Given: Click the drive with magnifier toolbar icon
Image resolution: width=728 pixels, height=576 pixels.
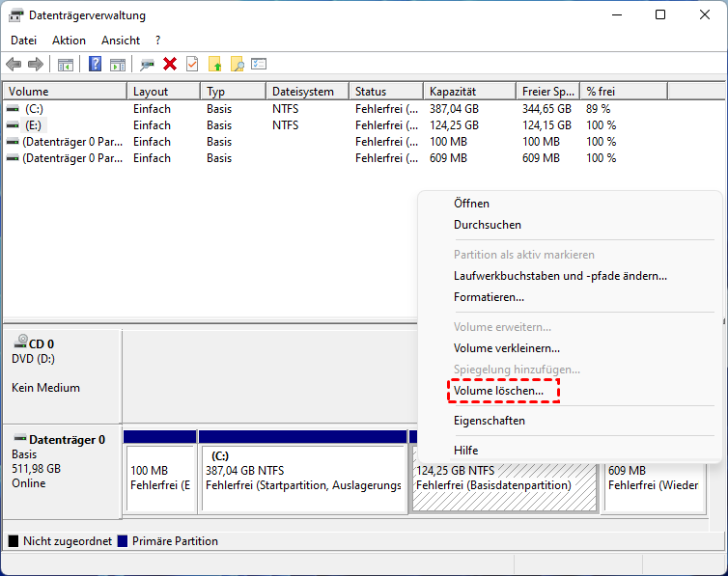Looking at the screenshot, I should click(147, 65).
